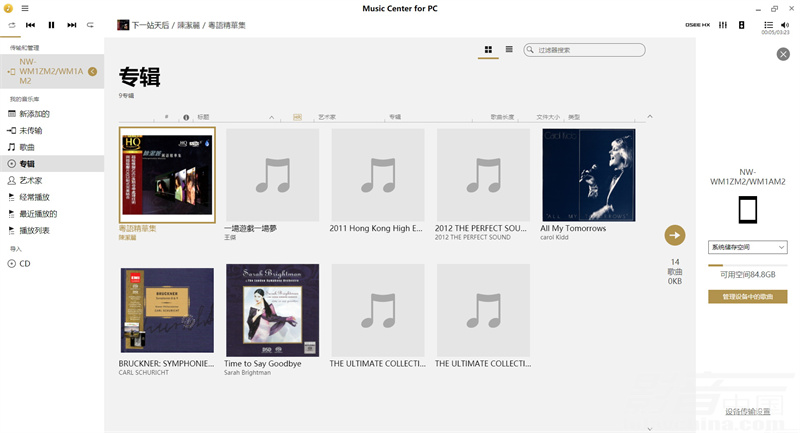Select the All My Tomorrows album cover
The height and width of the screenshot is (433, 800).
point(589,175)
